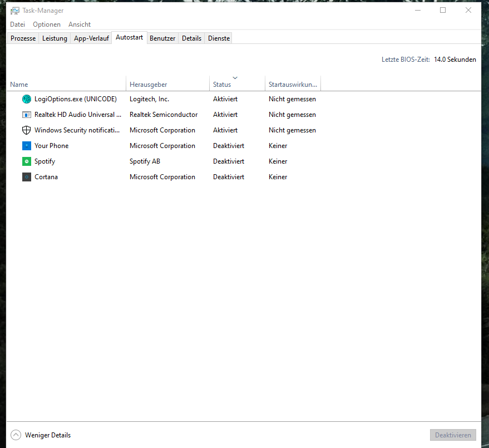Switch to the Prozesse tab

coord(23,38)
